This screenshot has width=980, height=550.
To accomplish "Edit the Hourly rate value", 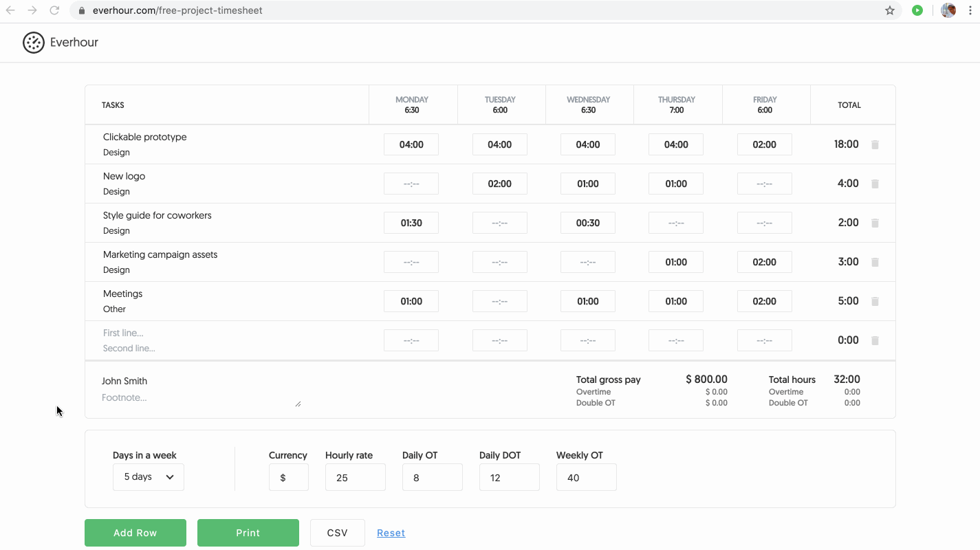I will pyautogui.click(x=355, y=476).
